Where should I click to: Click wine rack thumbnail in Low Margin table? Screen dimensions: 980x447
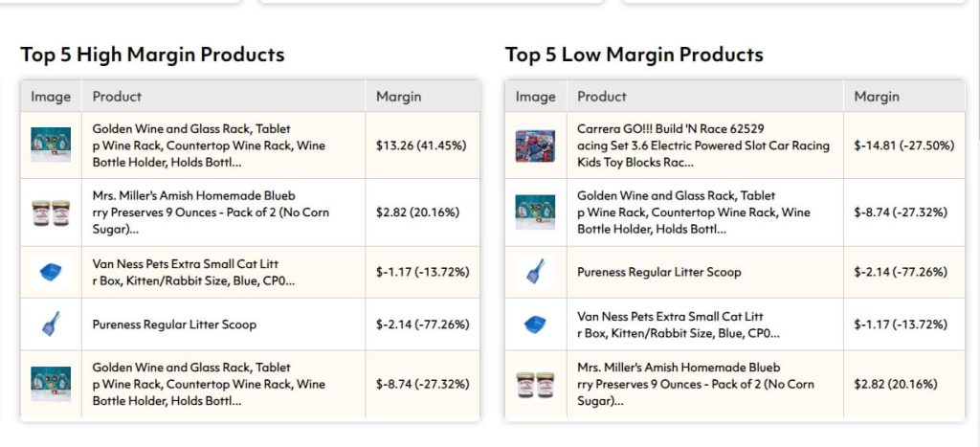(535, 212)
